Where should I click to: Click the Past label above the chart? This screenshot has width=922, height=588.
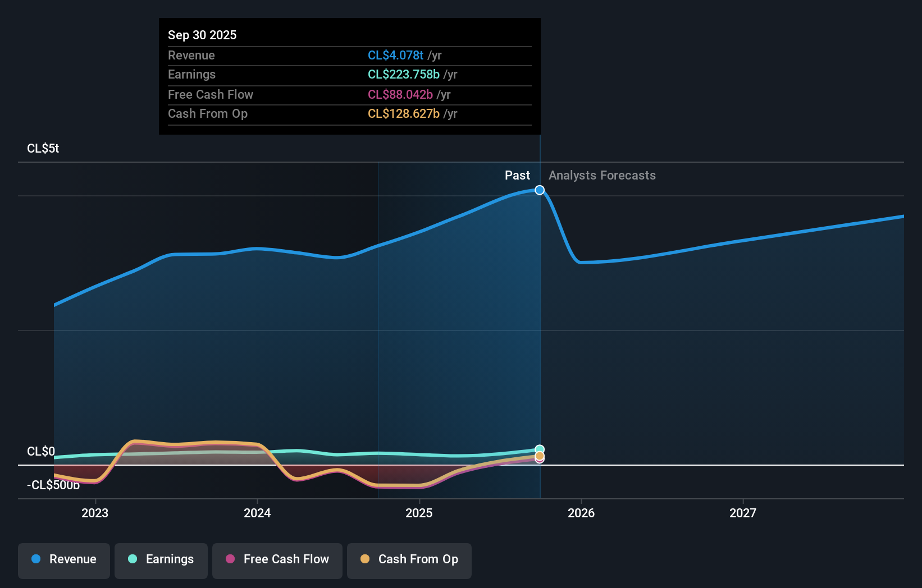tap(517, 175)
